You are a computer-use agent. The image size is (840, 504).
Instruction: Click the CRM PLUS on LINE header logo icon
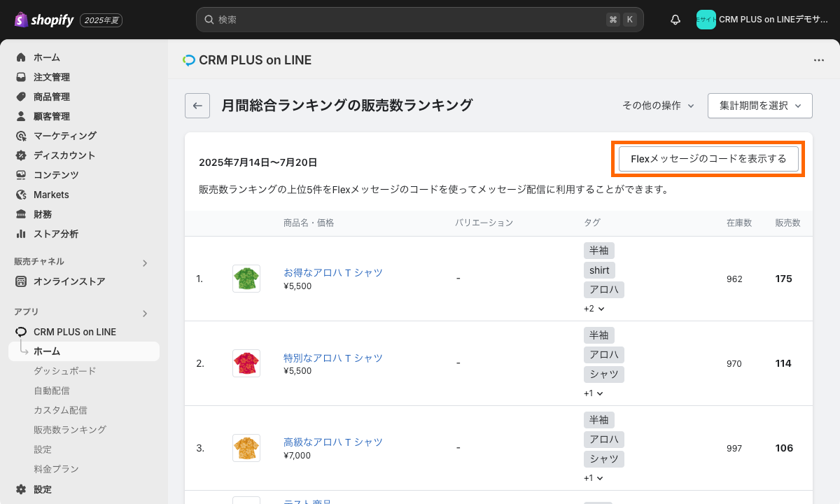[x=189, y=60]
